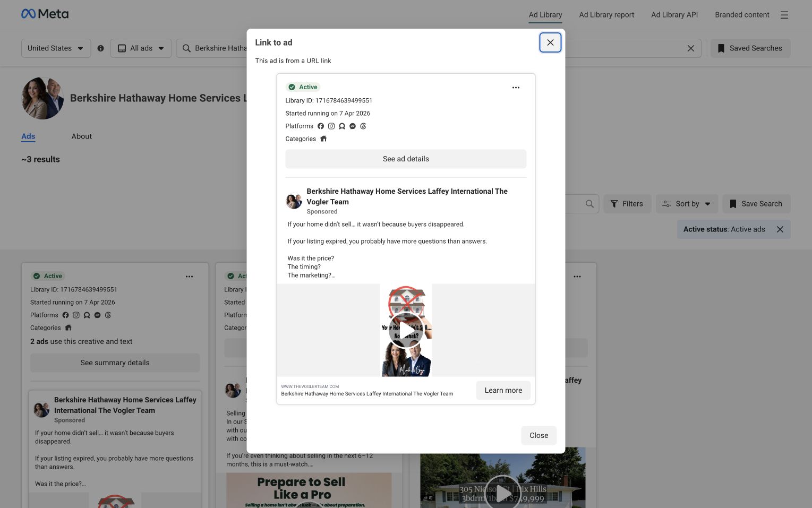The height and width of the screenshot is (508, 812).
Task: Open three-dot menu on first ad card
Action: tap(189, 277)
